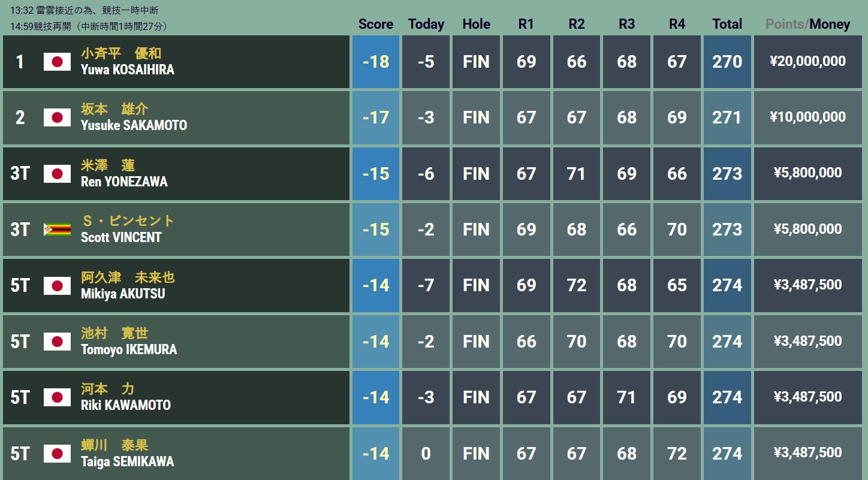
Task: Click Japan flag icon beside Tomoyo IKEMURA
Action: click(57, 342)
